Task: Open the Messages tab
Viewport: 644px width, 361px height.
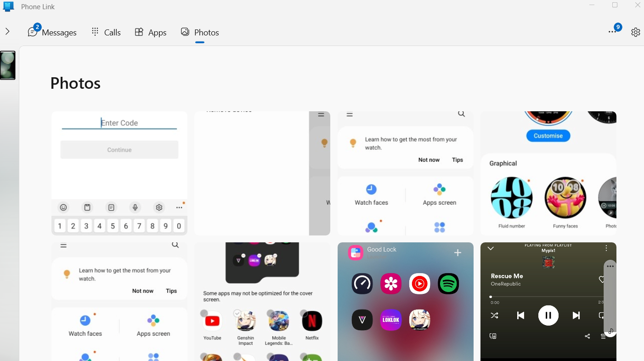Action: 52,32
